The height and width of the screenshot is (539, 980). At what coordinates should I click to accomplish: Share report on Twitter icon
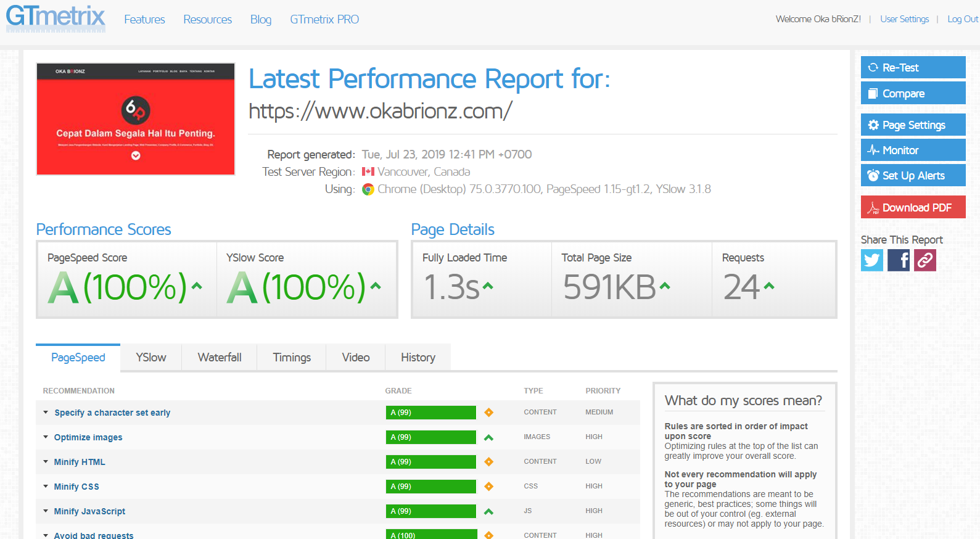(x=871, y=260)
